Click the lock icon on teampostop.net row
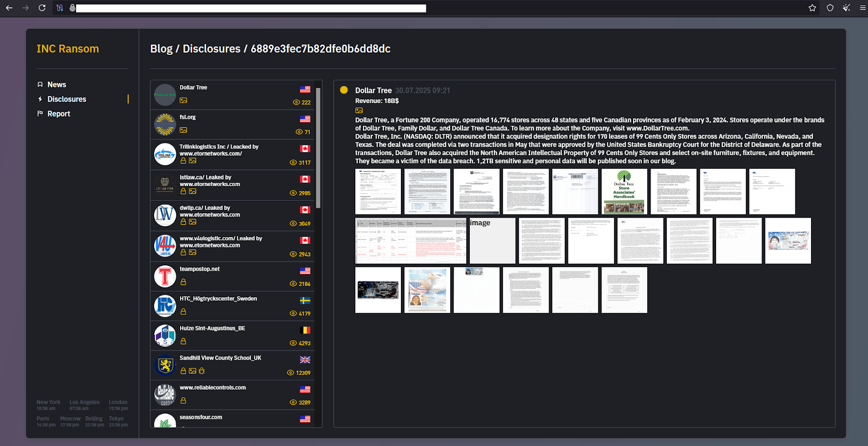 tap(183, 282)
